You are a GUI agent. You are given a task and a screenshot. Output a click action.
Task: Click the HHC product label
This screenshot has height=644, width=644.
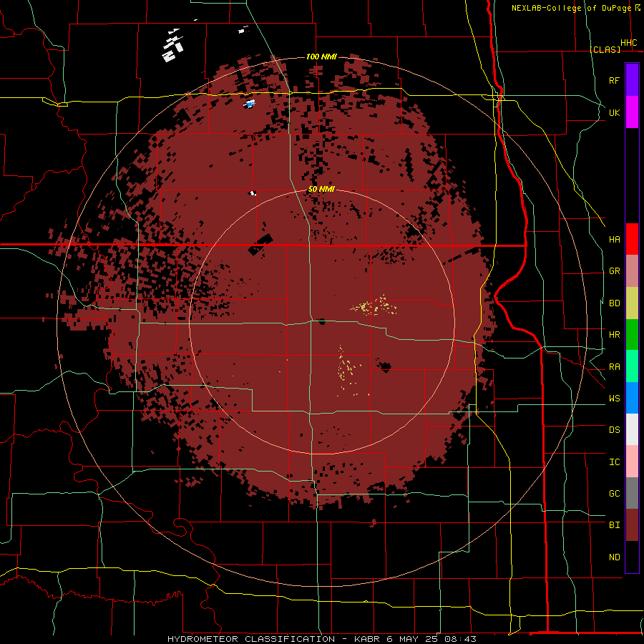pyautogui.click(x=628, y=43)
